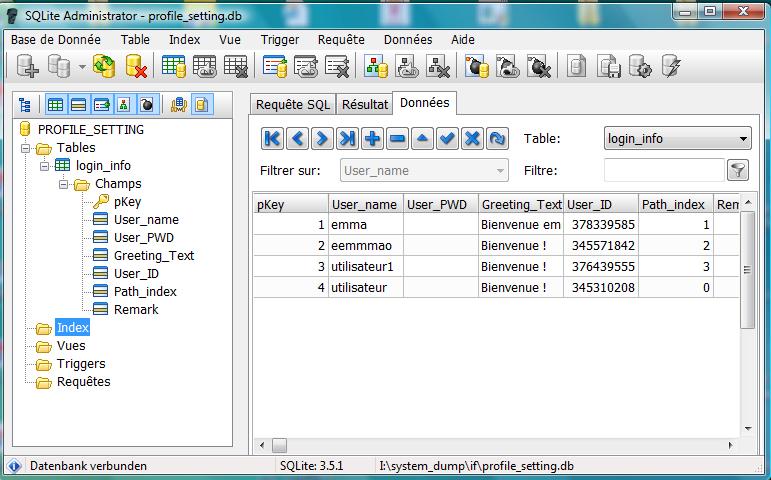This screenshot has width=771, height=480.
Task: Cancel edit with the X button
Action: tap(473, 139)
